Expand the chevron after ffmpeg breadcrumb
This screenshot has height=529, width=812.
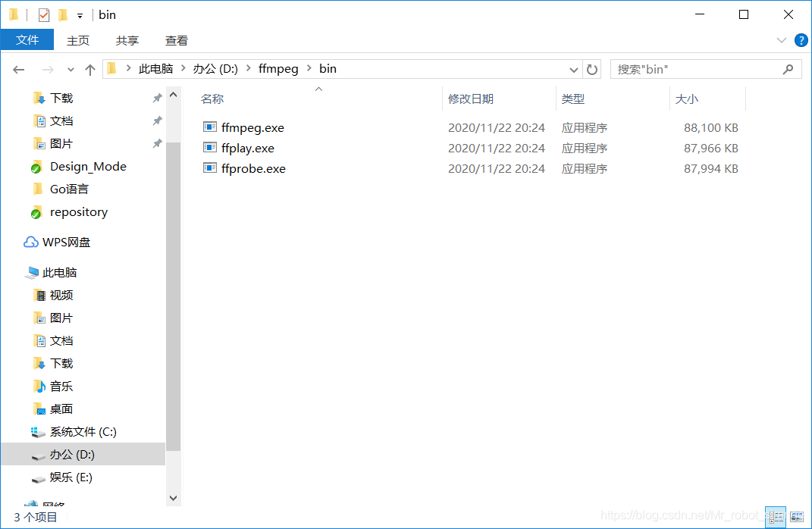click(309, 69)
